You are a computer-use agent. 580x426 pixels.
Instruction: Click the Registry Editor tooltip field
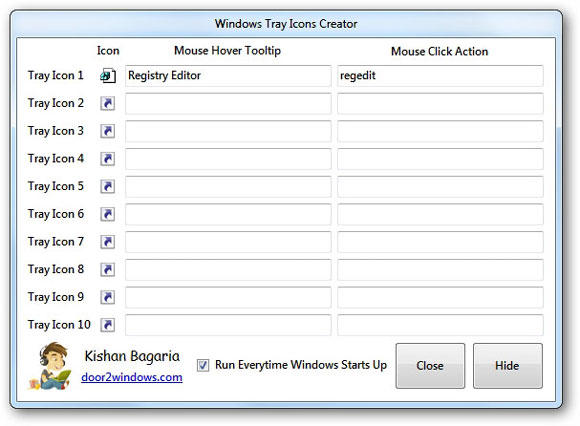(x=228, y=76)
